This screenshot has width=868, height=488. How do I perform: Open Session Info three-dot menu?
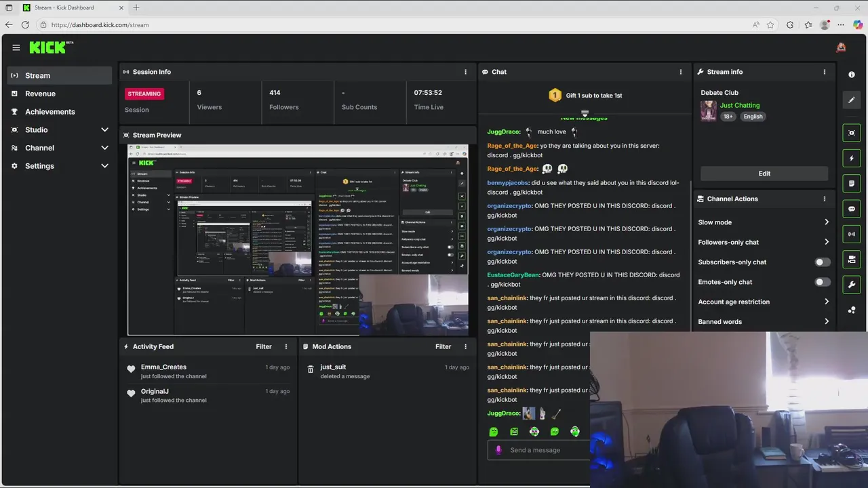(465, 72)
